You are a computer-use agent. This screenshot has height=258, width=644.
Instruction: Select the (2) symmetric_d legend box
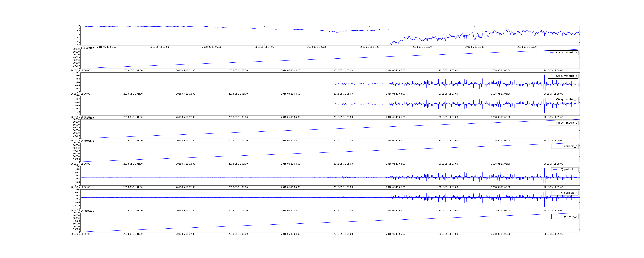(x=563, y=76)
